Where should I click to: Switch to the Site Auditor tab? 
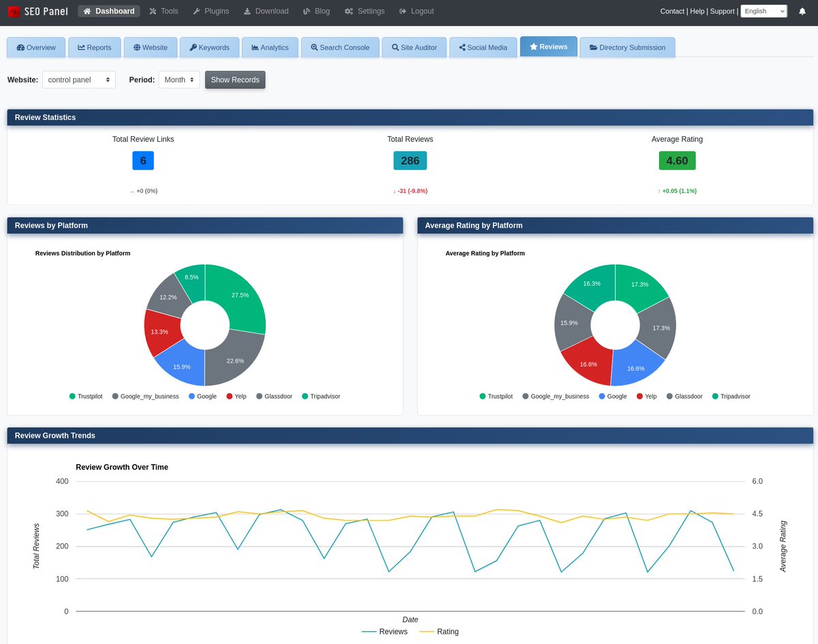414,47
